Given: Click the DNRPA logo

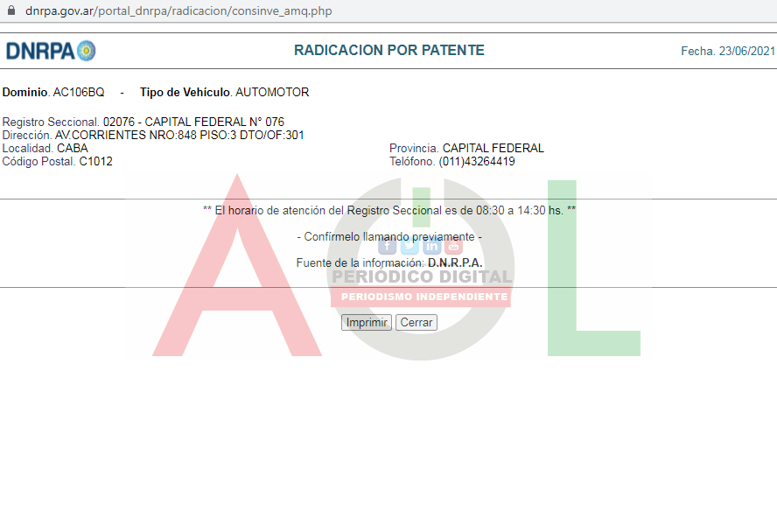Looking at the screenshot, I should [x=51, y=51].
